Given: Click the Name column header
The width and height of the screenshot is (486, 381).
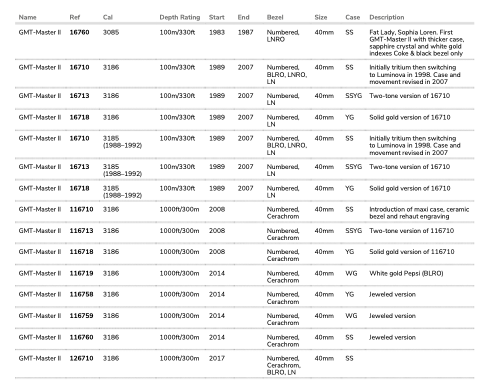Looking at the screenshot, I should tap(27, 17).
